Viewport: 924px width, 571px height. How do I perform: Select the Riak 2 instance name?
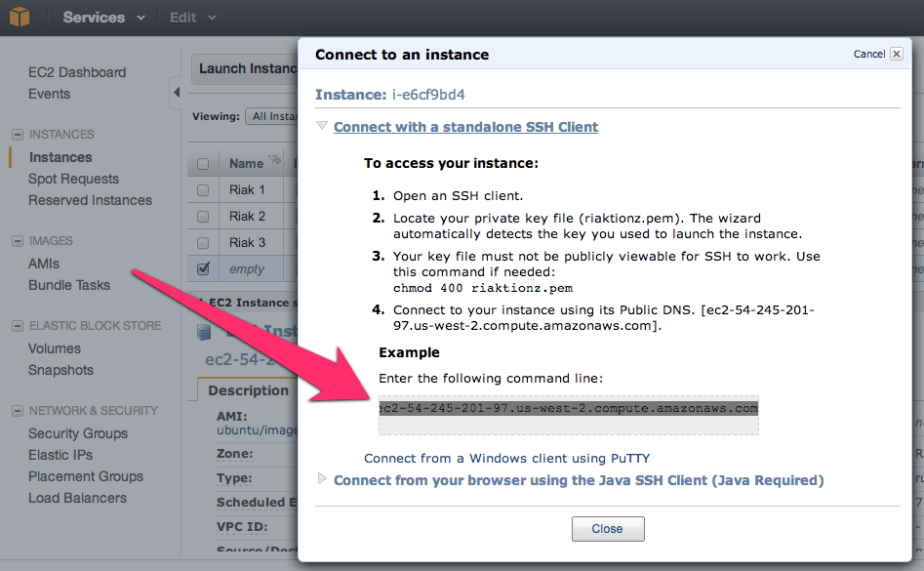click(x=248, y=217)
